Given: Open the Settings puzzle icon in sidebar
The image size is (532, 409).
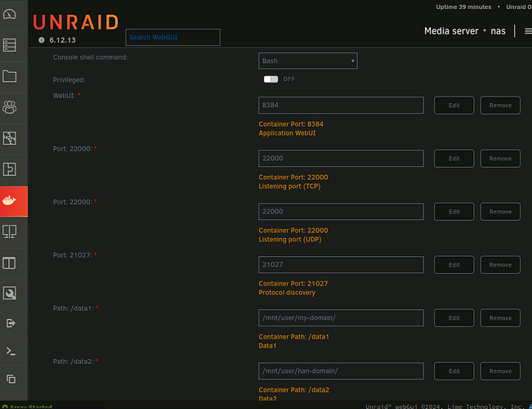Looking at the screenshot, I should 10,138.
